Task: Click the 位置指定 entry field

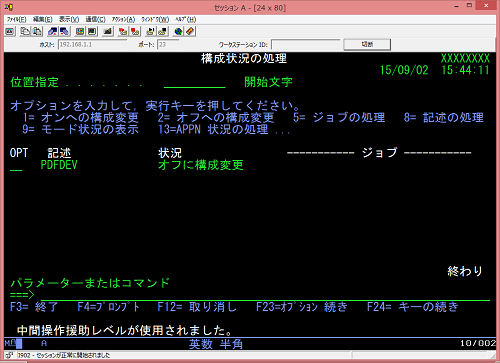Action: point(195,82)
